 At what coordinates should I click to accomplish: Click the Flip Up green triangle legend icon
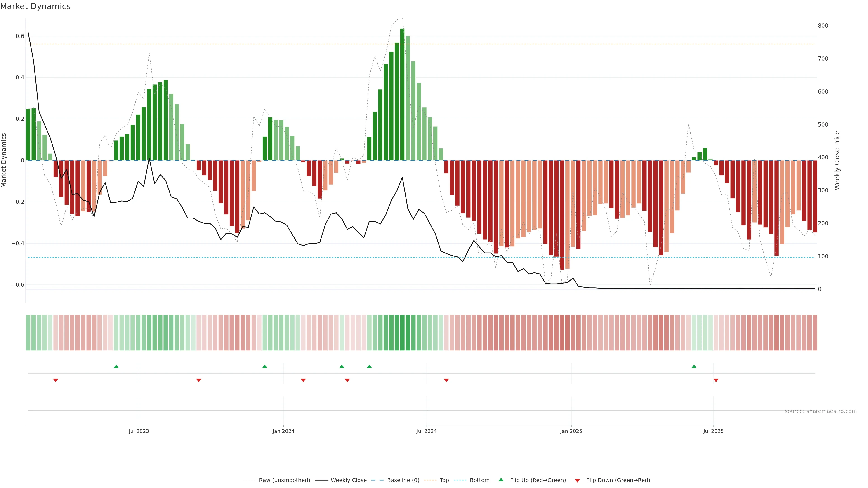click(x=501, y=480)
